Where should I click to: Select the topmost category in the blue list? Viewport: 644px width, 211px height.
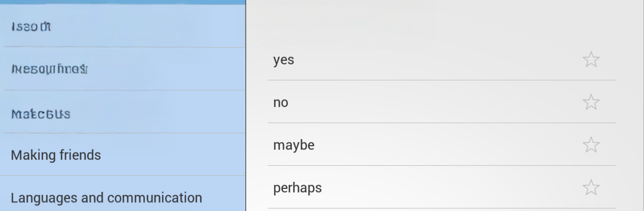coord(31,26)
